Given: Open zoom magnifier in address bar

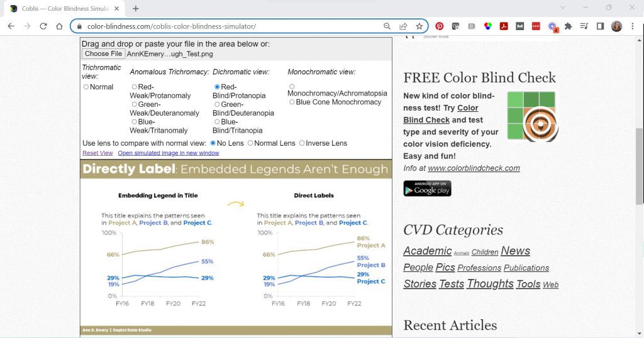Looking at the screenshot, I should [x=387, y=26].
